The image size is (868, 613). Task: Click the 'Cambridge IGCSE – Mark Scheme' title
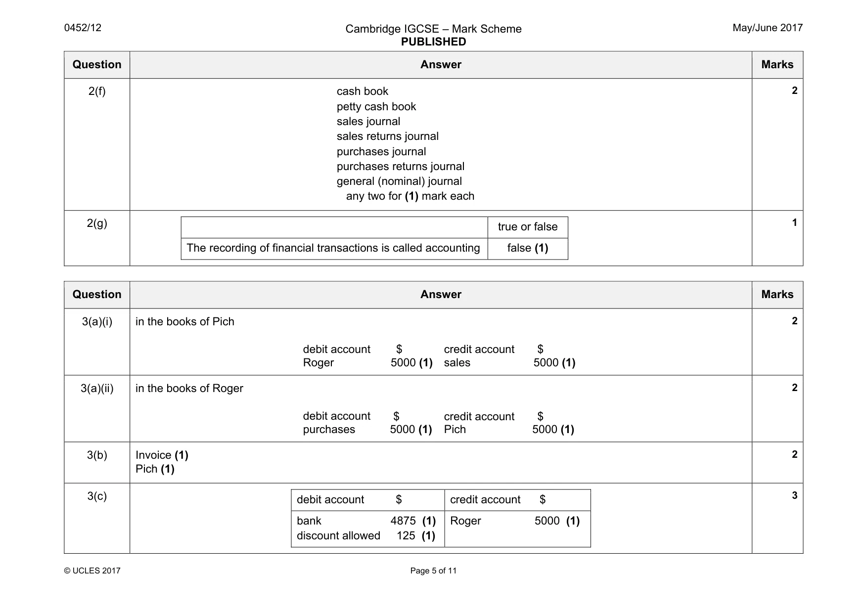pos(433,29)
